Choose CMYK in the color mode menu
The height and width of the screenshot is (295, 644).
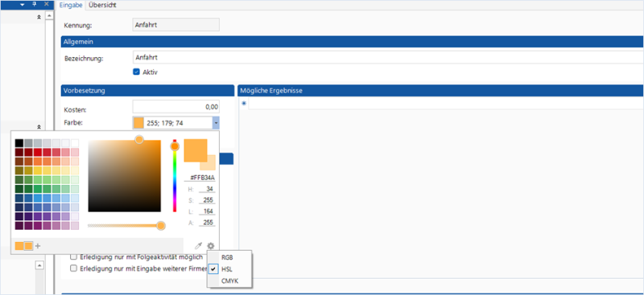[x=229, y=281]
